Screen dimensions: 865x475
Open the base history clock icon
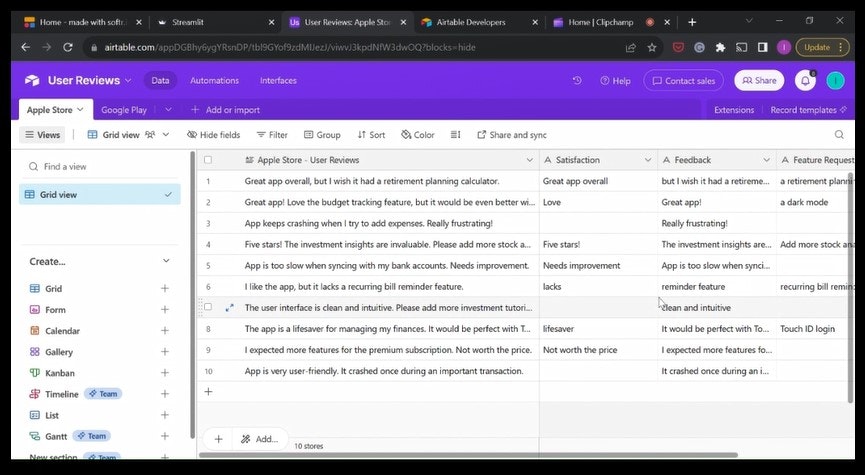(x=577, y=81)
